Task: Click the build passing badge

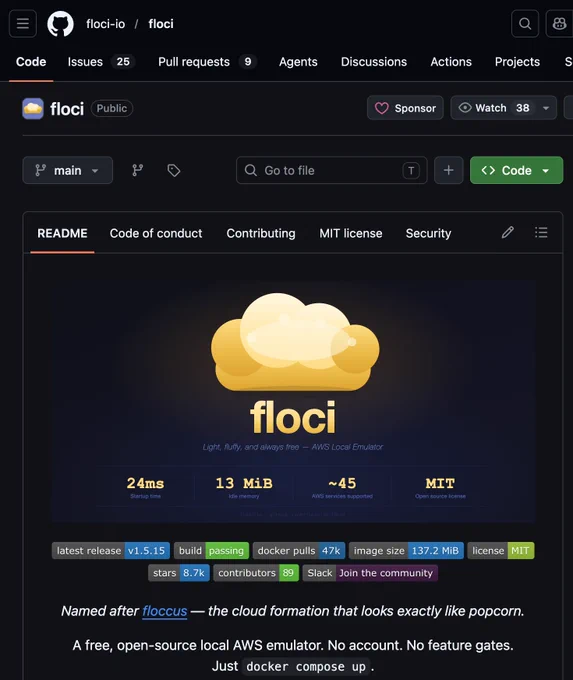Action: pos(211,550)
